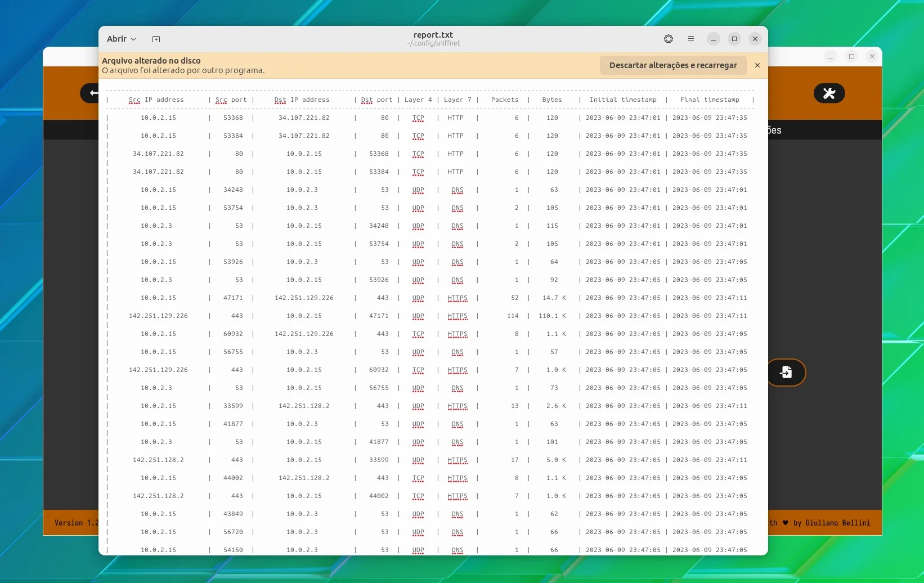Close the Sniffnet background window
The image size is (924, 583).
pyautogui.click(x=872, y=56)
